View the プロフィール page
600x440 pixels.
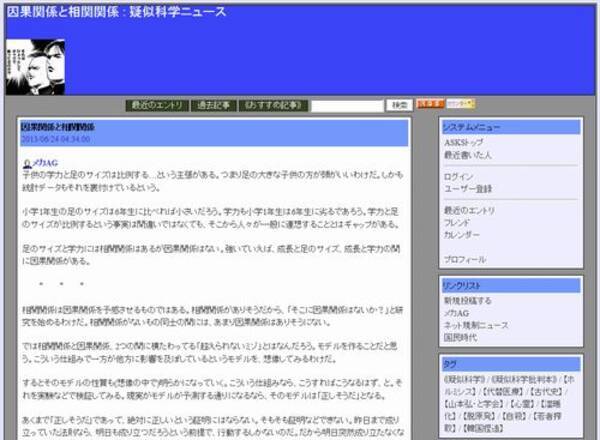(x=464, y=259)
